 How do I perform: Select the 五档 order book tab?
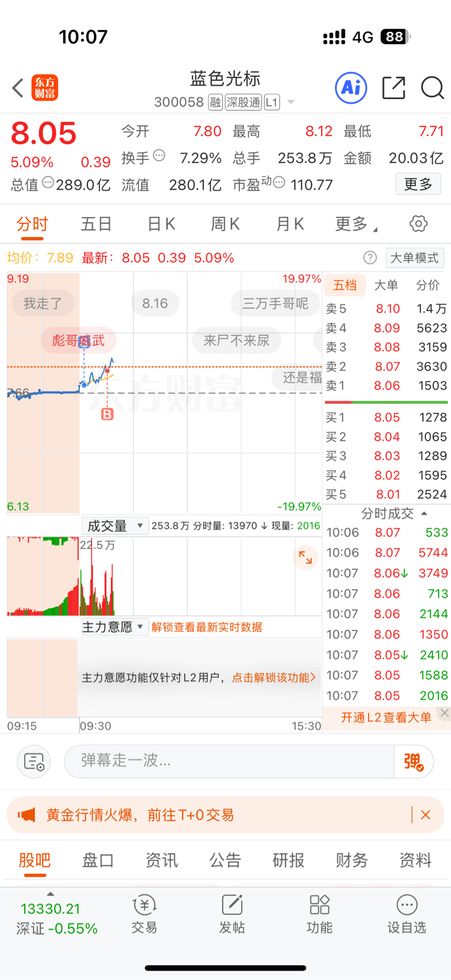pyautogui.click(x=345, y=285)
